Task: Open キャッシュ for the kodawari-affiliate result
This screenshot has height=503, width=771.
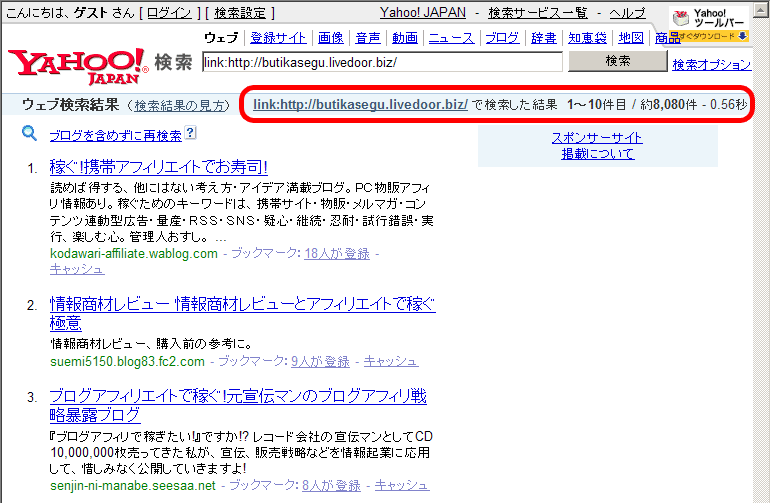Action: click(77, 269)
